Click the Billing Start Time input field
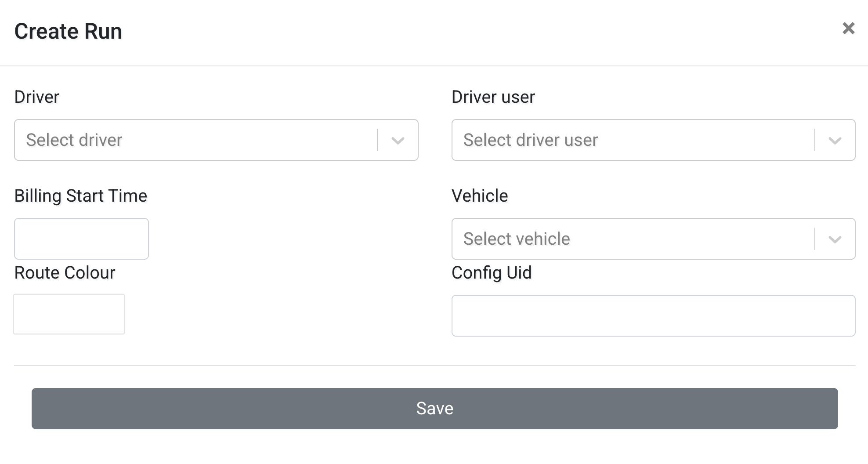 point(81,239)
